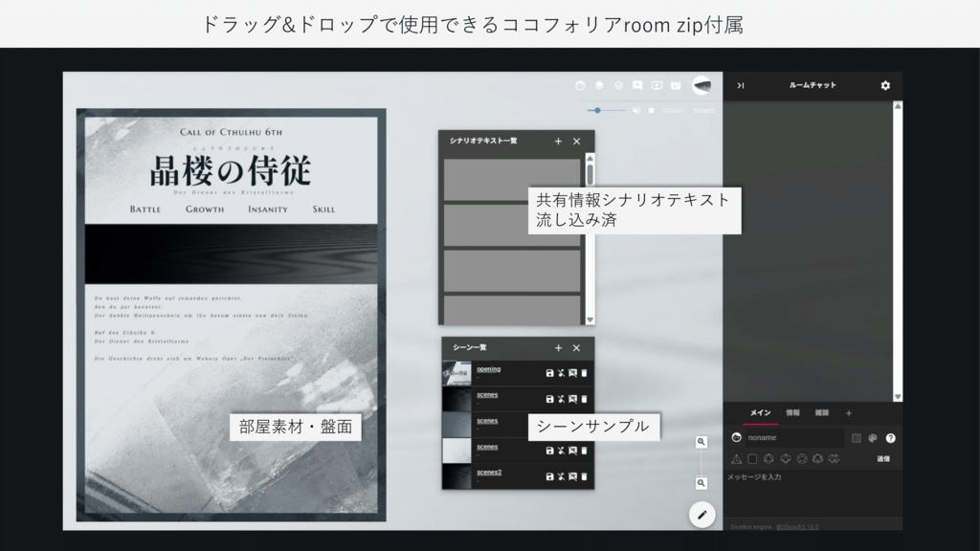Open the first scenario text entry
Image resolution: width=980 pixels, height=551 pixels.
[513, 179]
